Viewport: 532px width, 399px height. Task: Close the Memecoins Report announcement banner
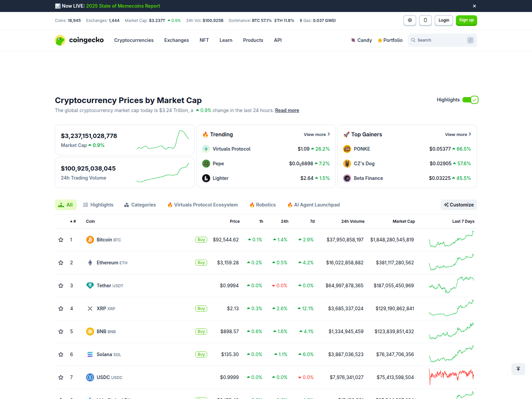tap(474, 6)
